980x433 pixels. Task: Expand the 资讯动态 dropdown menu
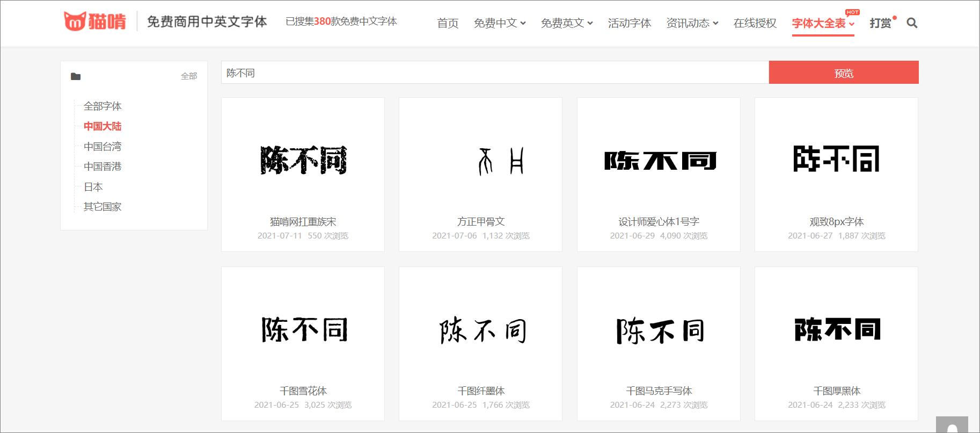pos(692,23)
